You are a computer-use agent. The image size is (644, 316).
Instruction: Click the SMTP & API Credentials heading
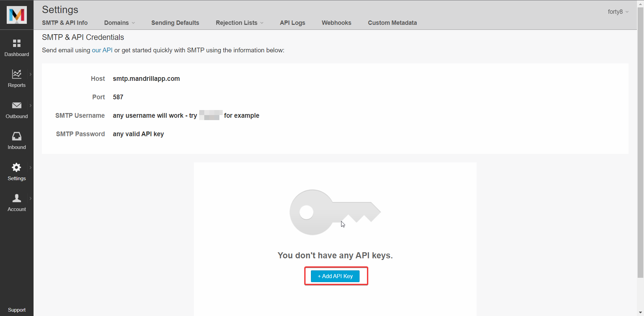click(83, 37)
